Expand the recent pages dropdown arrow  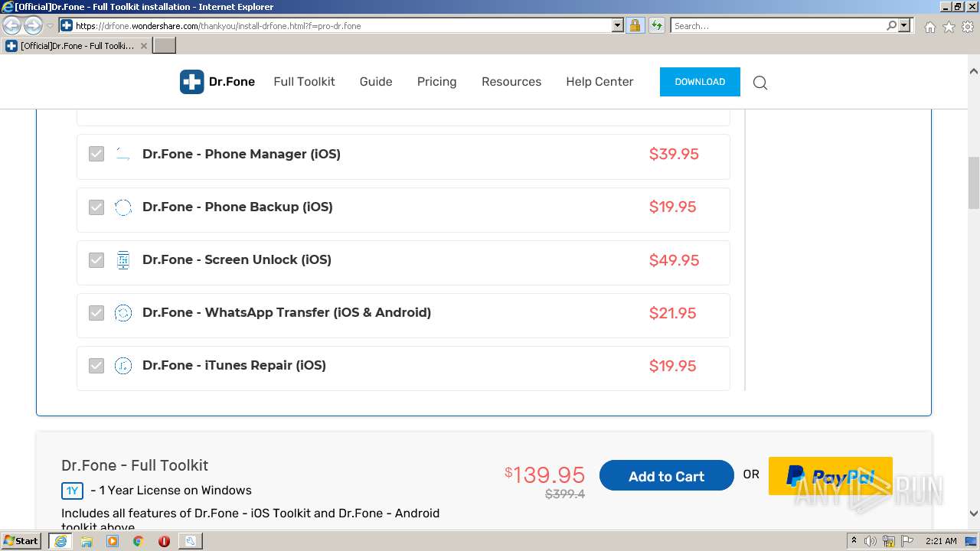click(50, 26)
